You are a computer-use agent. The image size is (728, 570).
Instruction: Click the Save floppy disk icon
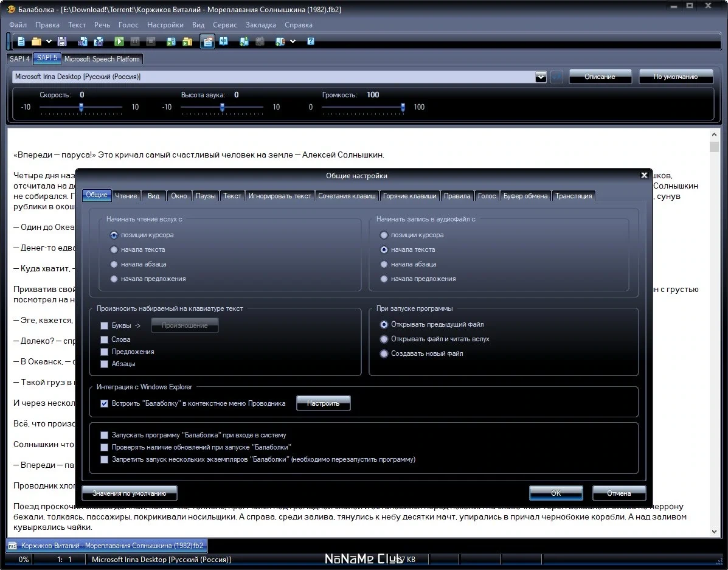62,42
